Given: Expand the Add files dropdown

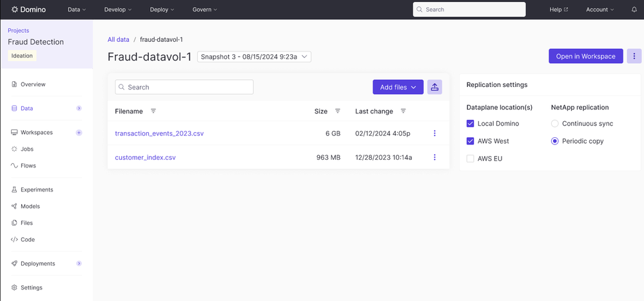Looking at the screenshot, I should pos(398,87).
